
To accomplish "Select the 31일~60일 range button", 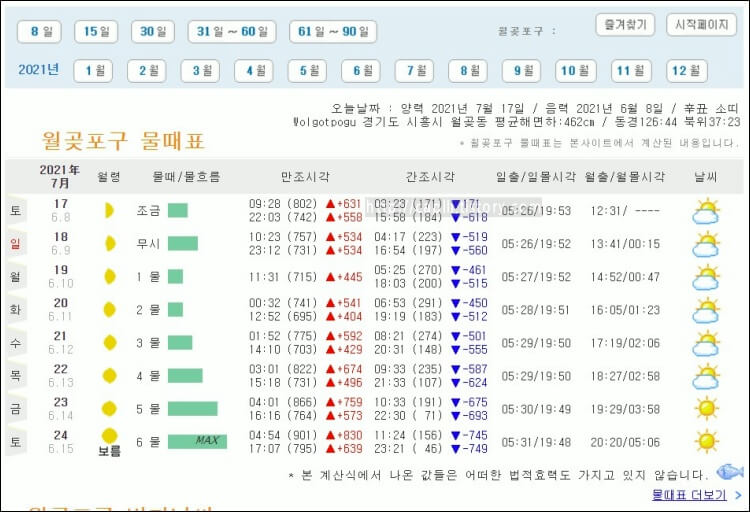I will (x=232, y=32).
